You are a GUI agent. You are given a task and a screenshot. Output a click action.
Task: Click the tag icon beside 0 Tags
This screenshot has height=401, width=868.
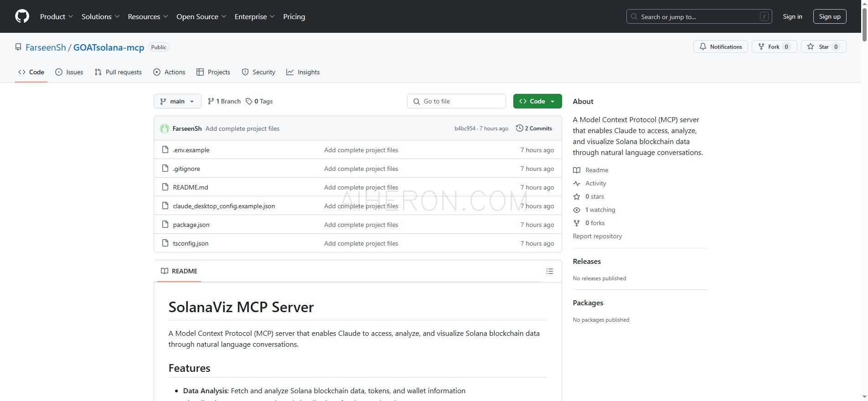click(x=249, y=101)
